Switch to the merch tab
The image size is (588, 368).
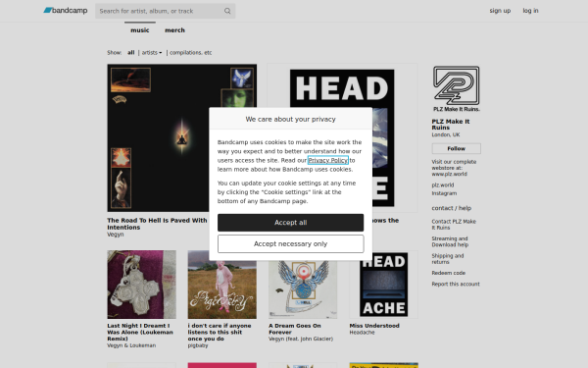click(x=174, y=30)
